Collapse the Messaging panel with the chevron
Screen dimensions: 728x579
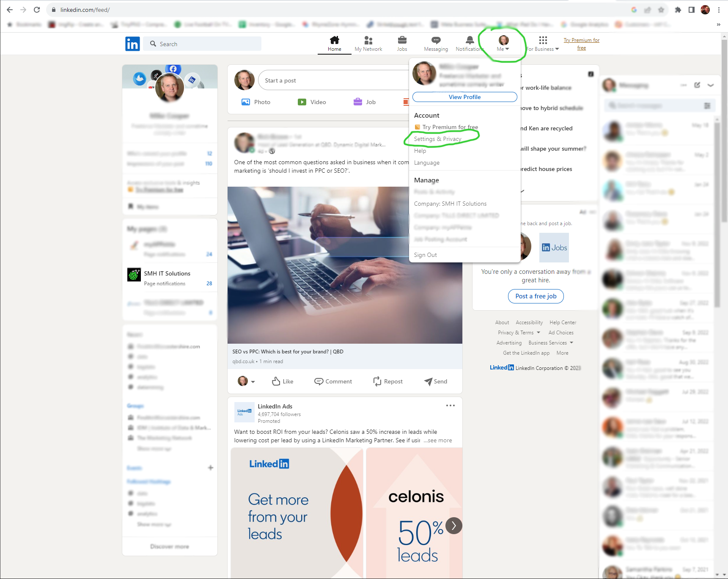[711, 85]
